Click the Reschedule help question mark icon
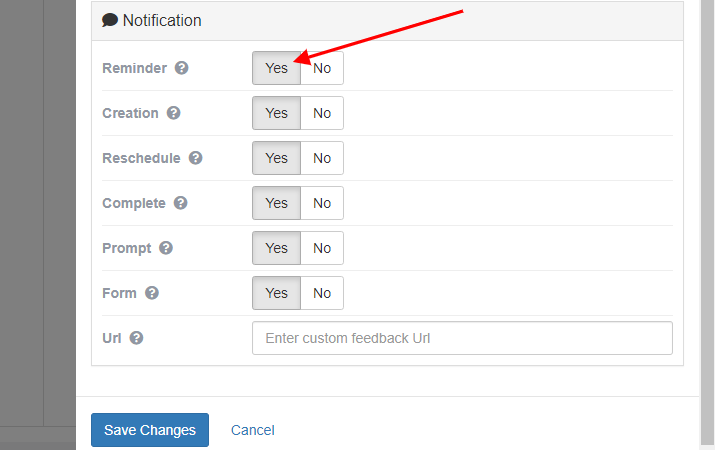Screen dimensions: 715x450 (x=196, y=158)
